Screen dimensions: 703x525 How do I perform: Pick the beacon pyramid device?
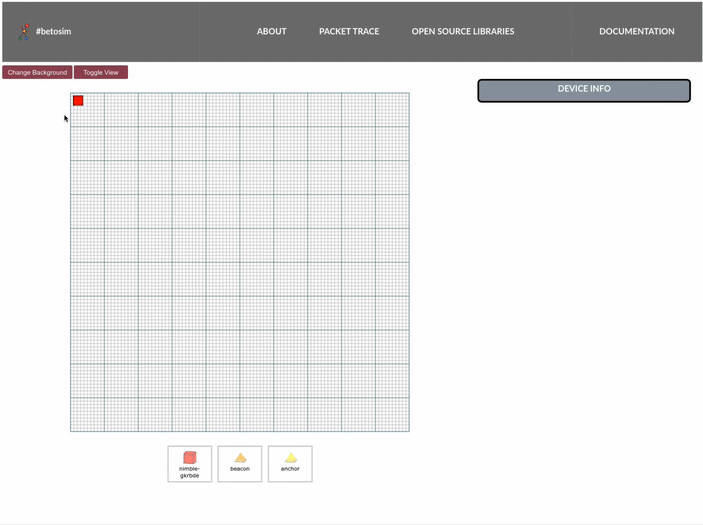(x=240, y=458)
